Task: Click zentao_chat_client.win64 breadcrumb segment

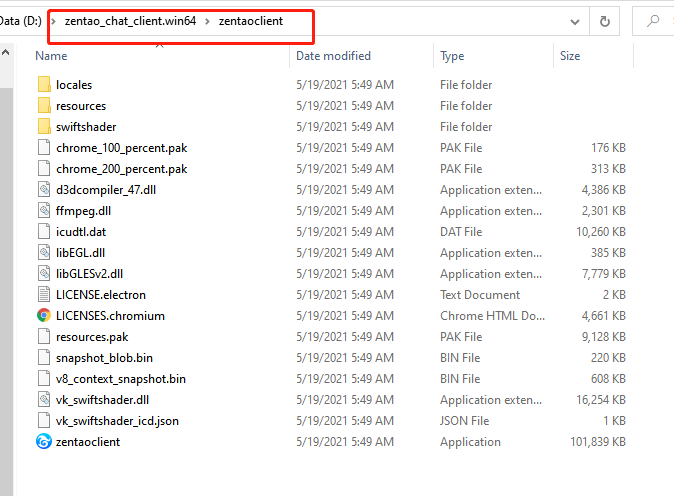Action: [130, 21]
